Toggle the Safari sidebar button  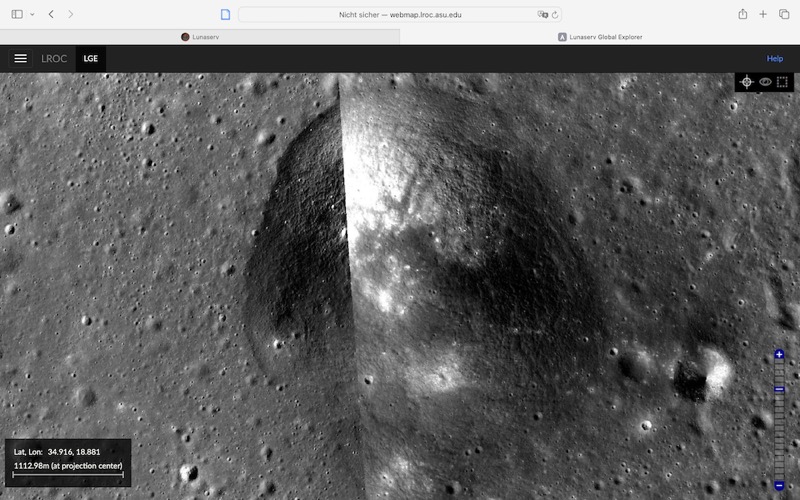click(x=15, y=14)
